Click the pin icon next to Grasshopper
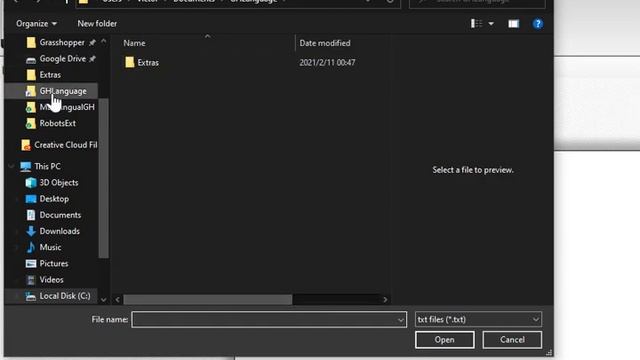 click(92, 43)
